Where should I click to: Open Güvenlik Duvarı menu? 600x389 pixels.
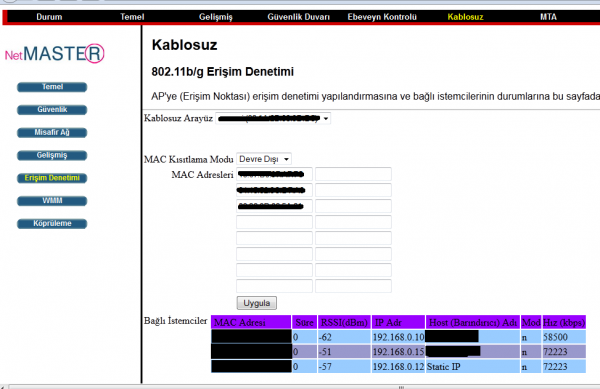(298, 17)
